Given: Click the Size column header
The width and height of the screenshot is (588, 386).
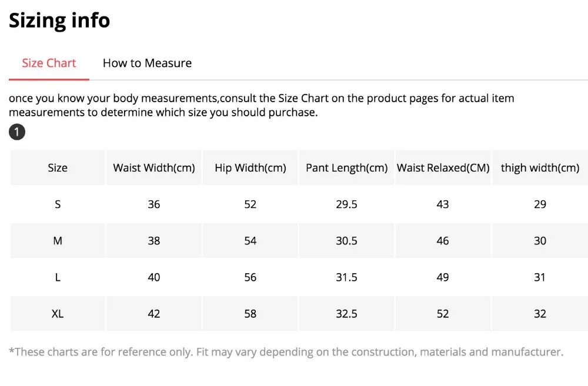Looking at the screenshot, I should [57, 167].
